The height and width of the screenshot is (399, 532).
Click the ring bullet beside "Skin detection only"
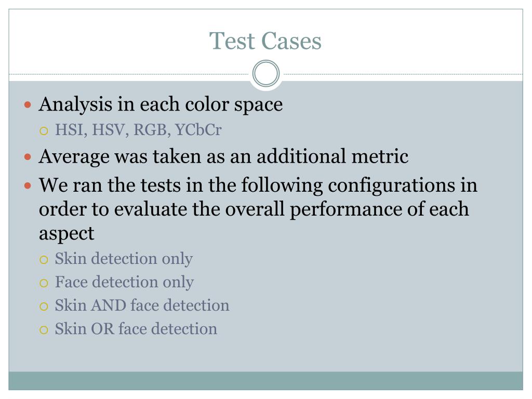44,260
